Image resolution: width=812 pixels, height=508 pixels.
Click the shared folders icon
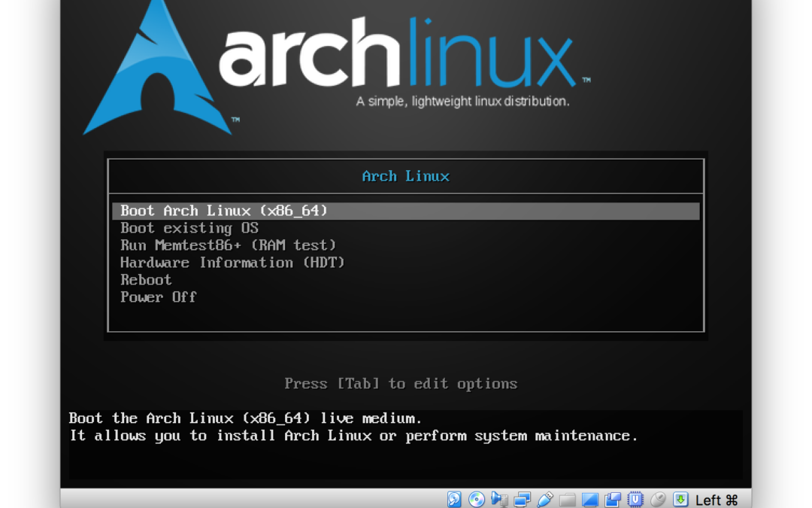567,500
